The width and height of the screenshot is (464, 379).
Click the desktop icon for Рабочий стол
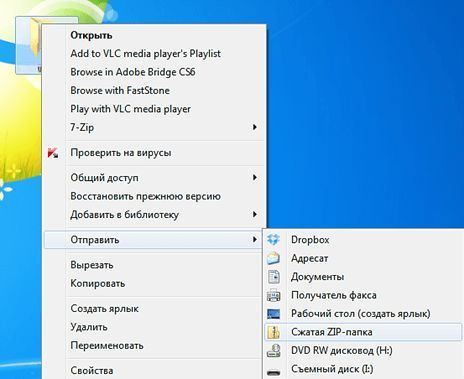tap(274, 314)
